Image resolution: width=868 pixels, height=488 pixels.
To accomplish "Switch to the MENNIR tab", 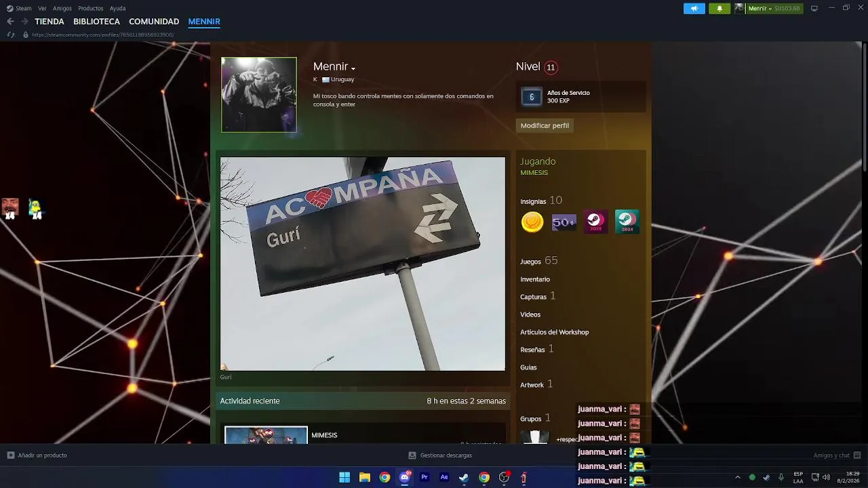I will [204, 22].
